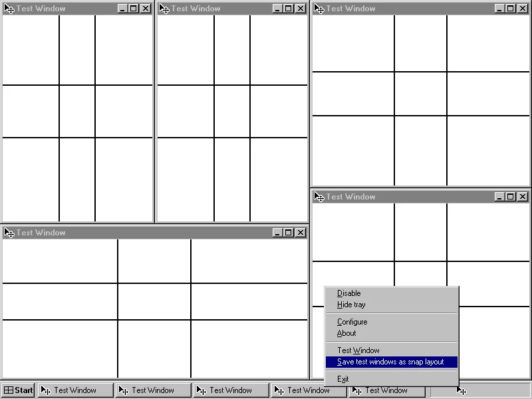The image size is (532, 399).
Task: Maximize the top-right Test Window
Action: point(510,9)
